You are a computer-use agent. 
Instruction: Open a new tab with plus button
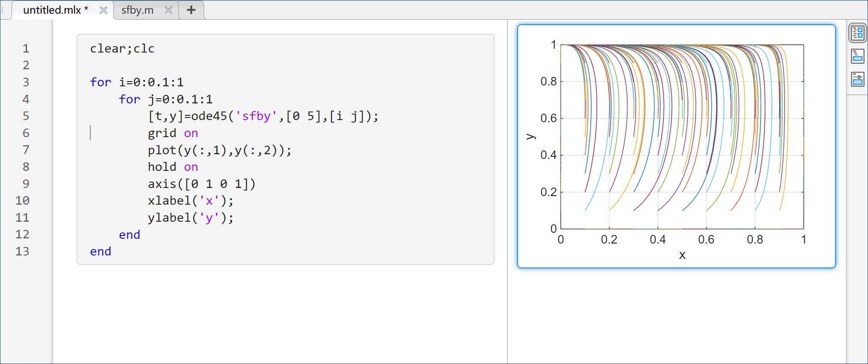pos(191,10)
